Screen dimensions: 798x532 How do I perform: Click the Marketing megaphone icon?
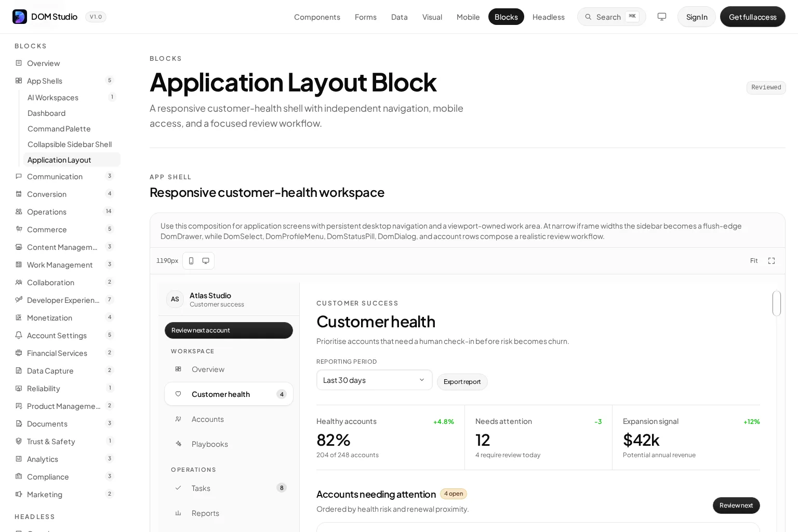(x=19, y=494)
